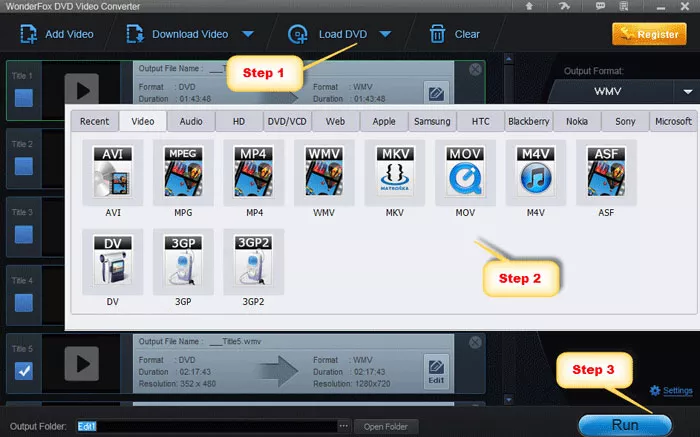
Task: Remove Title 1 with its X icon
Action: coord(475,69)
